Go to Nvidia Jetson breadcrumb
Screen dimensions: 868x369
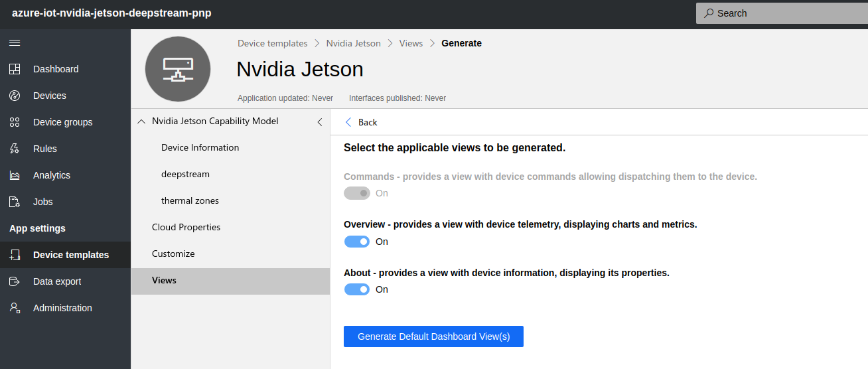click(354, 43)
